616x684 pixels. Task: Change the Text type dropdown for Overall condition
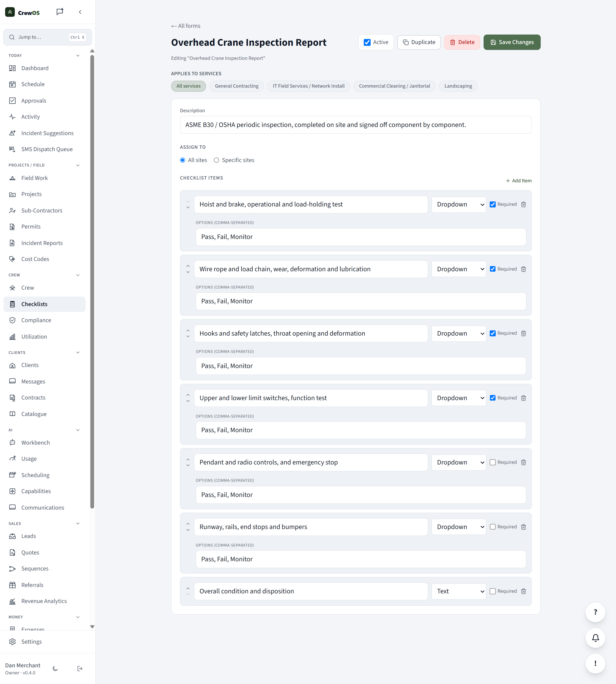[459, 591]
